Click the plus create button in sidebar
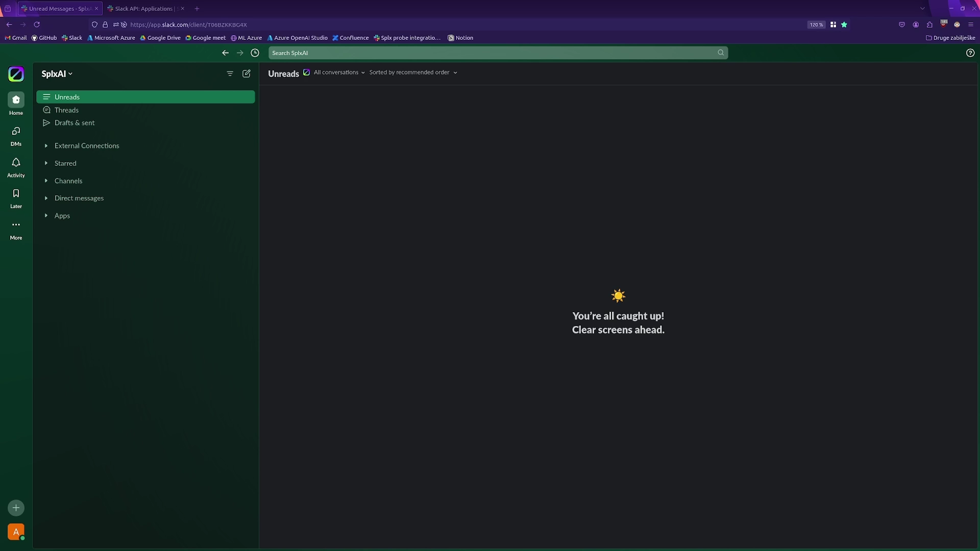This screenshot has height=551, width=980. (x=16, y=508)
